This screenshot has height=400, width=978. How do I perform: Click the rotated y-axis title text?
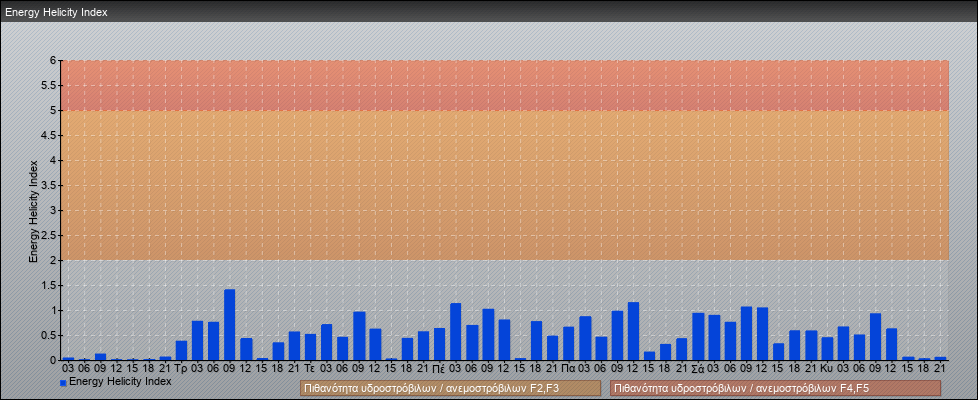click(x=33, y=210)
